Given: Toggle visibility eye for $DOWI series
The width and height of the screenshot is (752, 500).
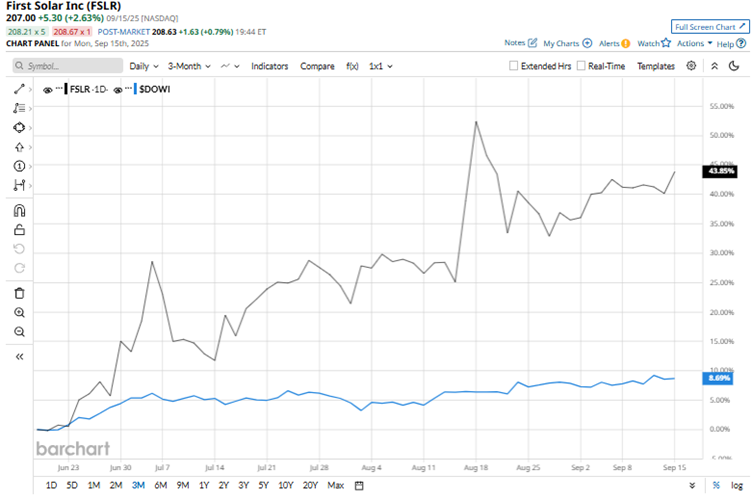Looking at the screenshot, I should point(118,90).
